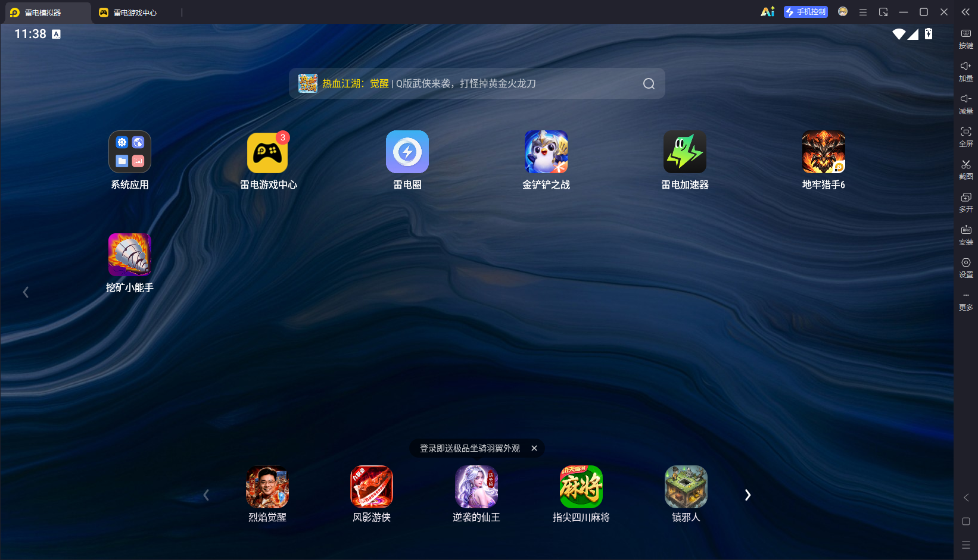Install an APK via the 安装 button
This screenshot has width=978, height=560.
(x=966, y=235)
